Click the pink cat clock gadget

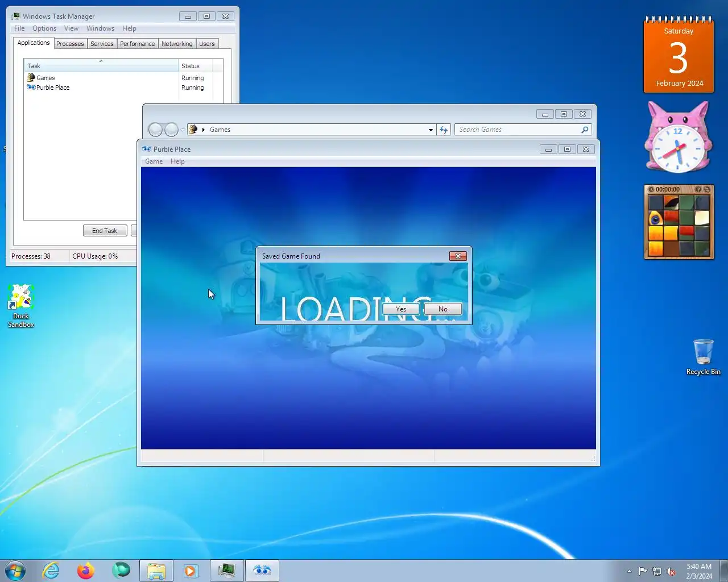[x=678, y=137]
